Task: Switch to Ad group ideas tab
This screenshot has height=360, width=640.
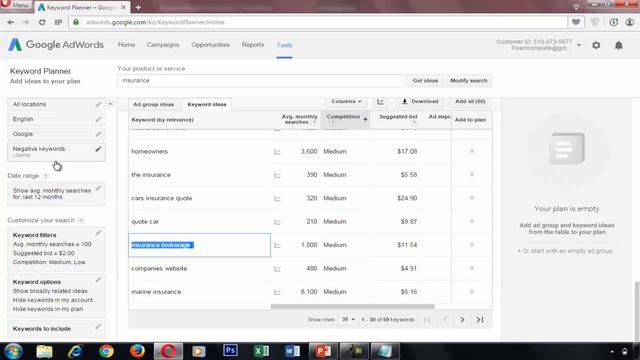Action: [x=153, y=104]
